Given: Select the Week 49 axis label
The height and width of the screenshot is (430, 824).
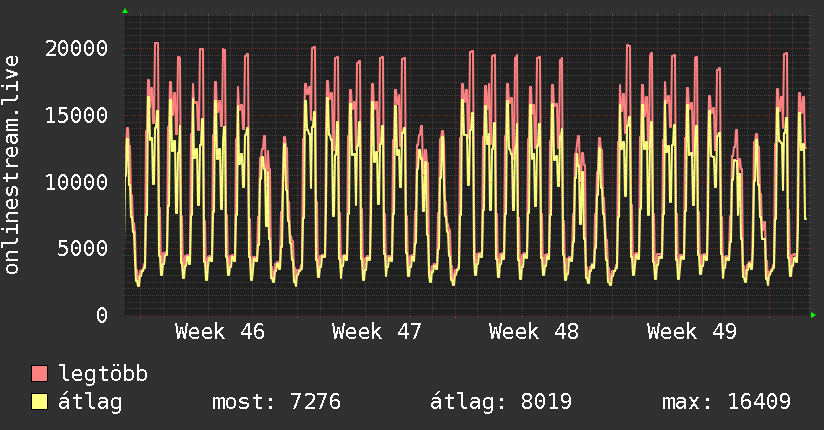Looking at the screenshot, I should coord(692,331).
